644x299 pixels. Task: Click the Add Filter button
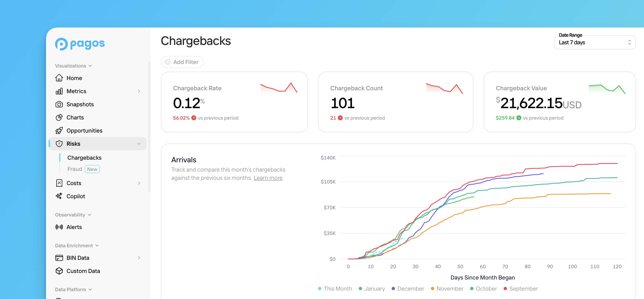[182, 62]
